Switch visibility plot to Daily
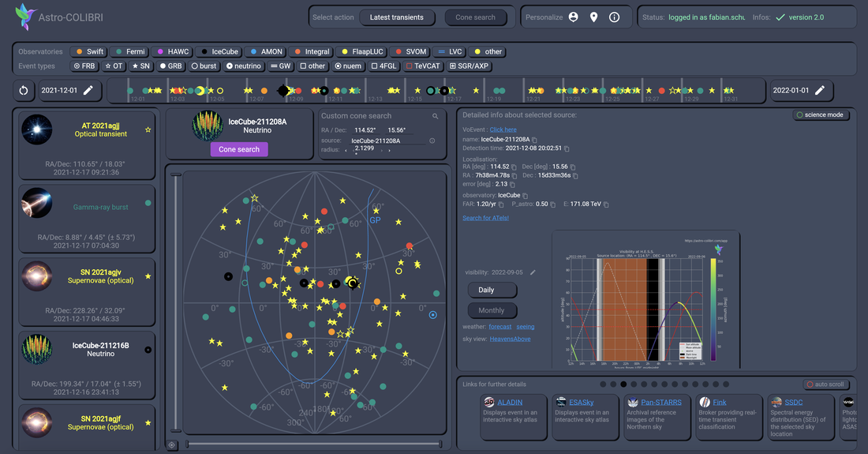This screenshot has height=454, width=868. [x=491, y=290]
